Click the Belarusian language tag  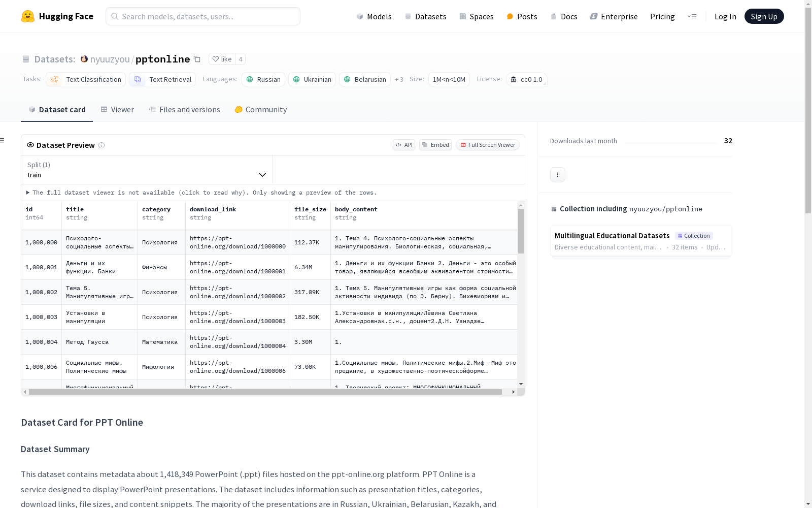[x=365, y=79]
